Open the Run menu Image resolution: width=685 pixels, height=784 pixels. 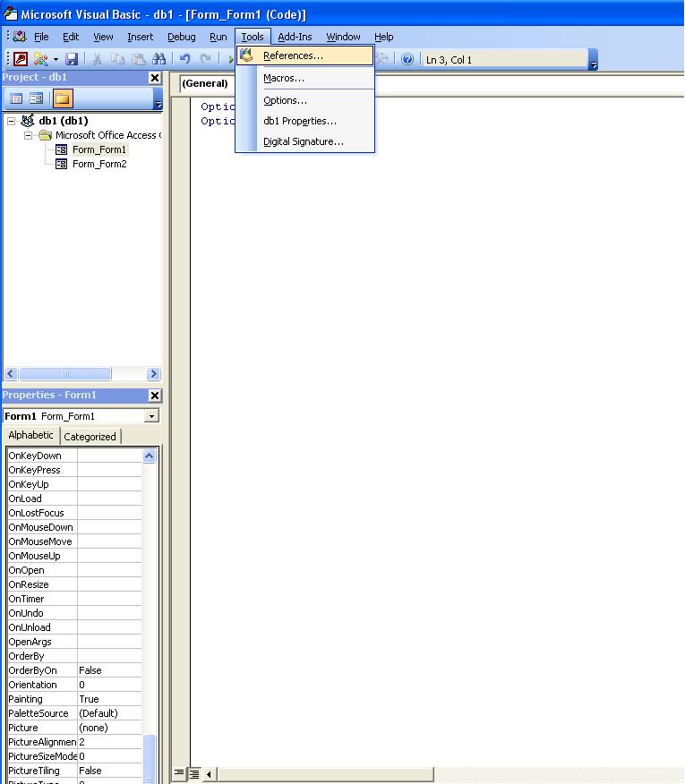click(x=218, y=37)
